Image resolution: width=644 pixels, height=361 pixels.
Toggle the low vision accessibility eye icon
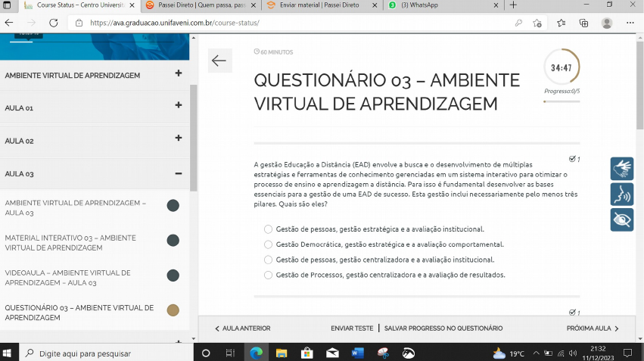coord(621,219)
